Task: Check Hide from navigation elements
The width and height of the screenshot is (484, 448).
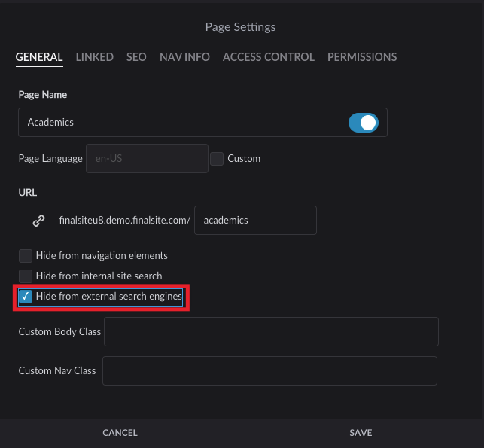Action: (x=26, y=256)
